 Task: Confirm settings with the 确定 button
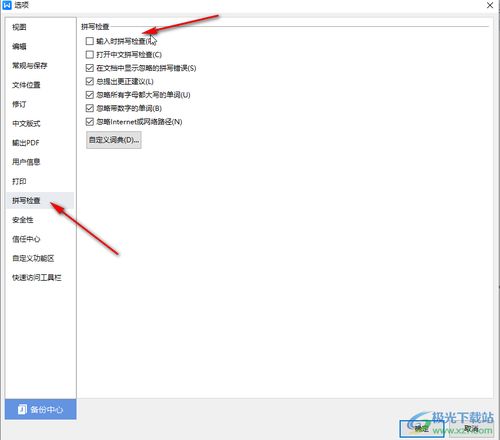pos(422,429)
